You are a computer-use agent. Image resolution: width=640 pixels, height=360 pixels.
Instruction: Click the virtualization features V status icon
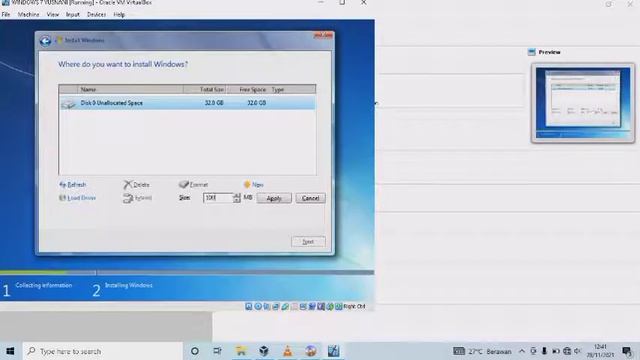pos(321,306)
